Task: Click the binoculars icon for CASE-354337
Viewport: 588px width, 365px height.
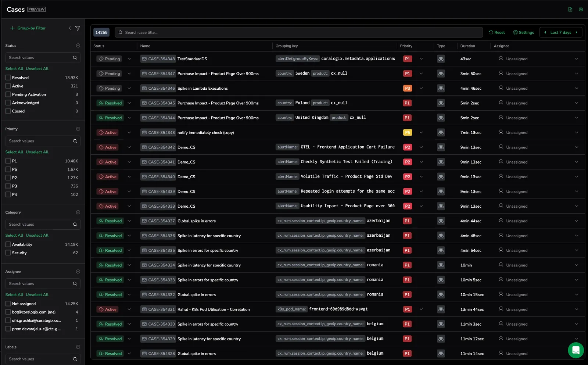Action: [x=441, y=221]
